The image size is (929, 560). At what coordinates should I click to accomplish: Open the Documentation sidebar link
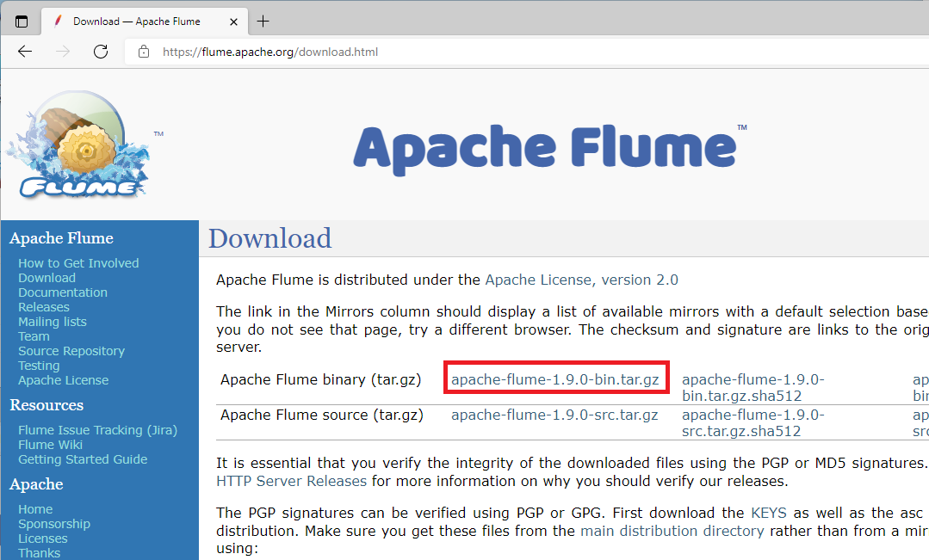pos(63,292)
